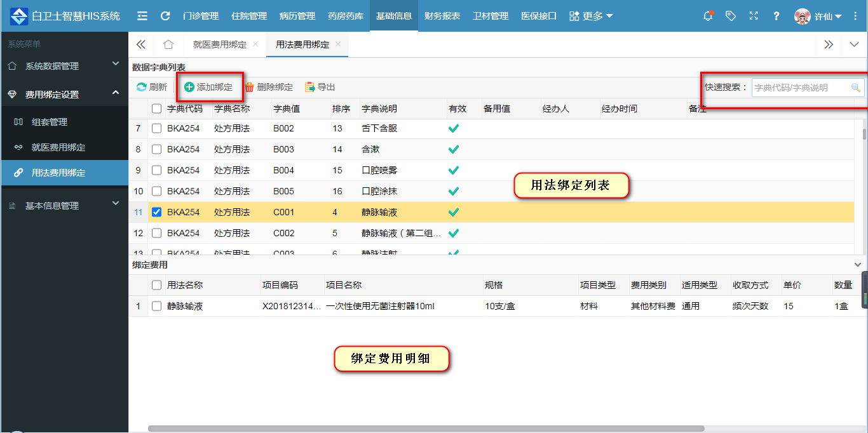Screen dimensions: 868x433
Task: Go to the home tab icon
Action: click(x=168, y=44)
